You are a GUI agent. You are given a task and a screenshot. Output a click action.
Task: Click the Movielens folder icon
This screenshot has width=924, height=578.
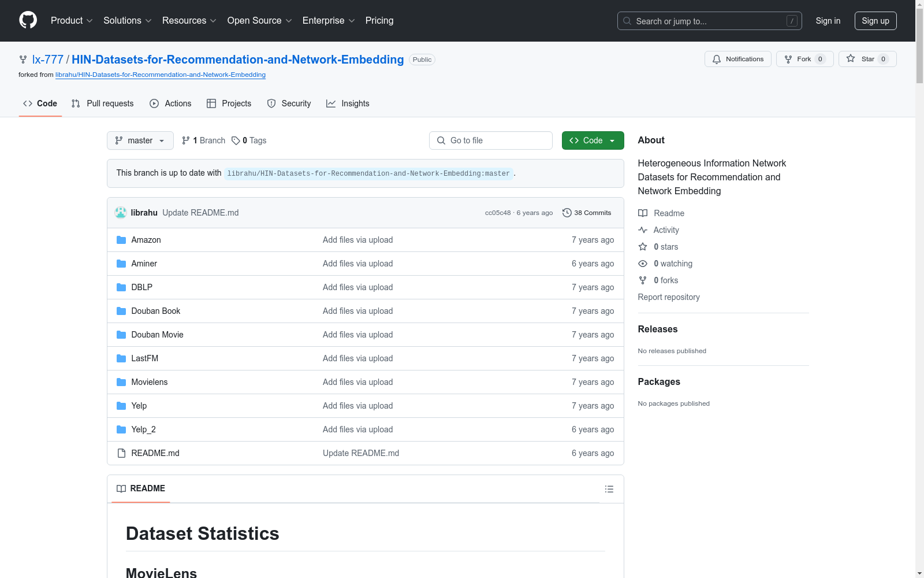(x=121, y=382)
